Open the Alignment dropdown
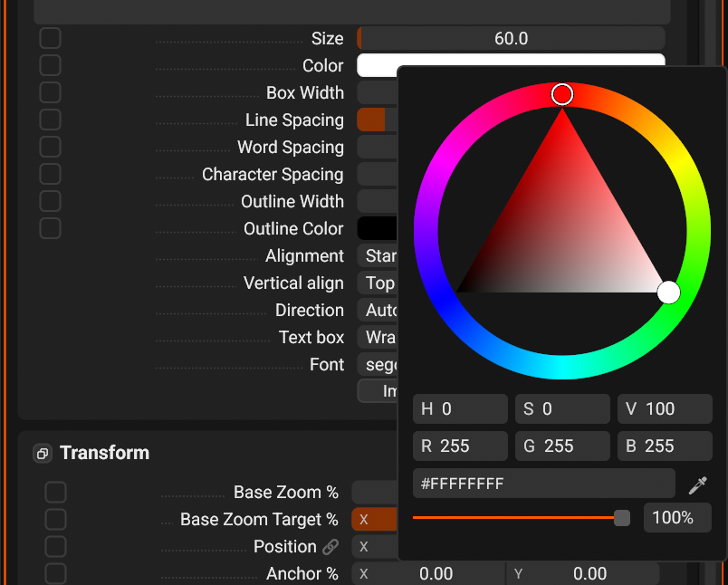This screenshot has width=728, height=585. (377, 255)
